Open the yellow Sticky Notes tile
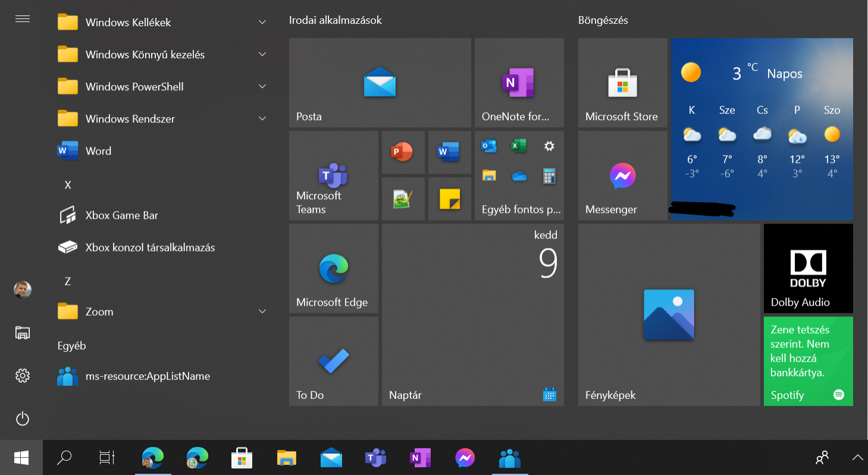 449,198
